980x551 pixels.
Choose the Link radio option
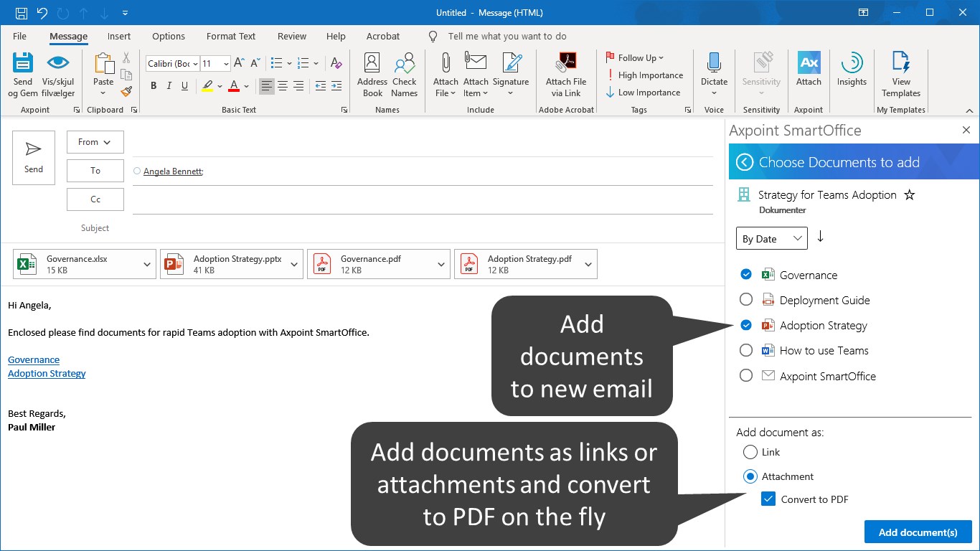tap(750, 452)
